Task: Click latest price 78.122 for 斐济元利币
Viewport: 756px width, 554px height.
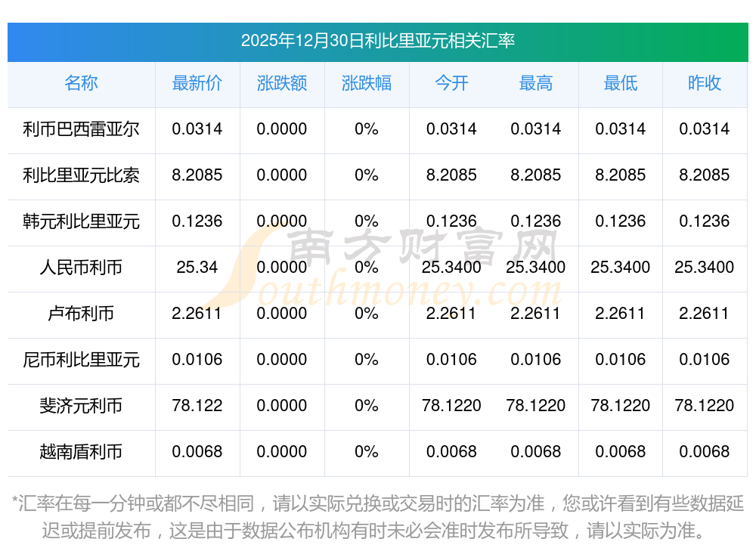Action: [197, 406]
